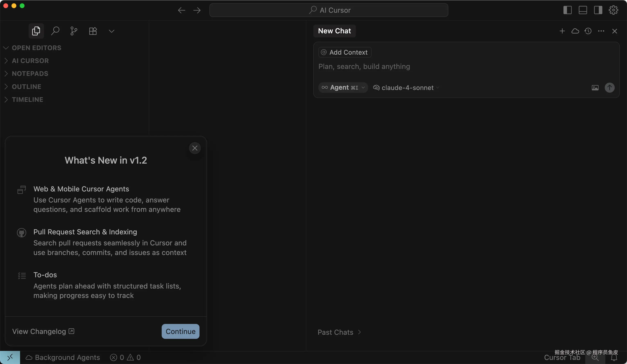Open the Source Control branch icon
Viewport: 627px width, 364px height.
pos(74,31)
